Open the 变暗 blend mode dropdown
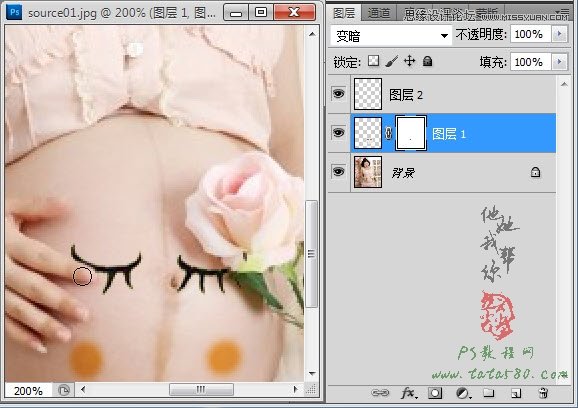Viewport: 578px width, 408px height. coord(391,36)
